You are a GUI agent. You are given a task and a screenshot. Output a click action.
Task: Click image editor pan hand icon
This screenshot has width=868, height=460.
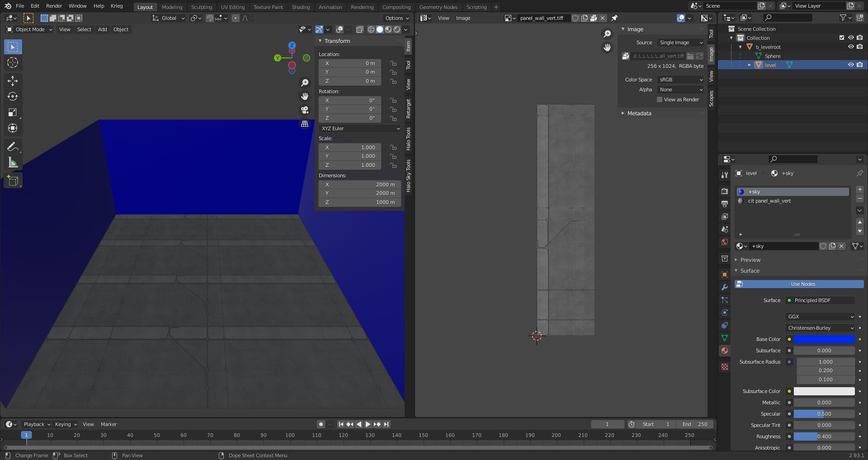(607, 47)
